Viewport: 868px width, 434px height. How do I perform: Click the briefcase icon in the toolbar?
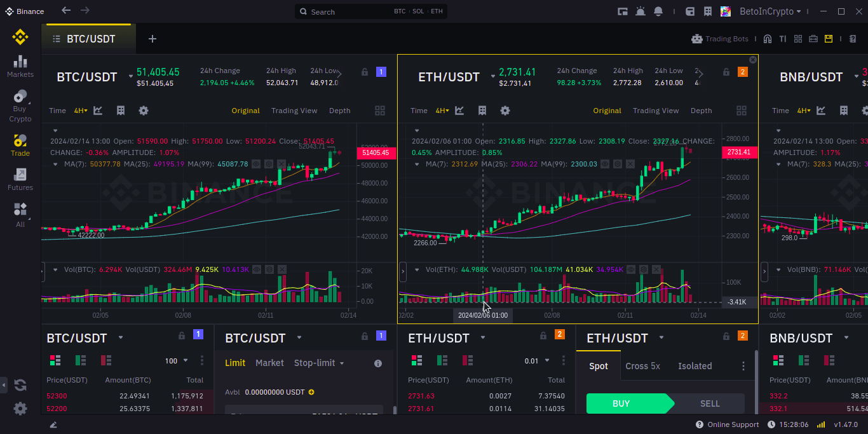pyautogui.click(x=813, y=39)
